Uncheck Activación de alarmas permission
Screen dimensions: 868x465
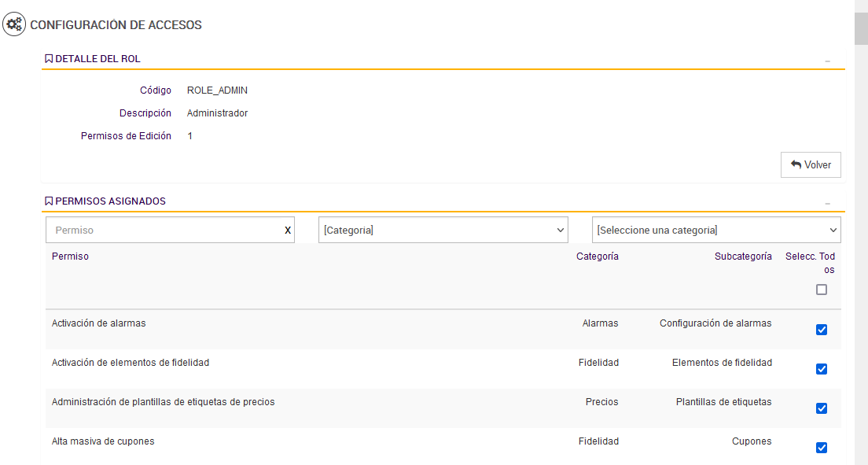[x=822, y=330]
